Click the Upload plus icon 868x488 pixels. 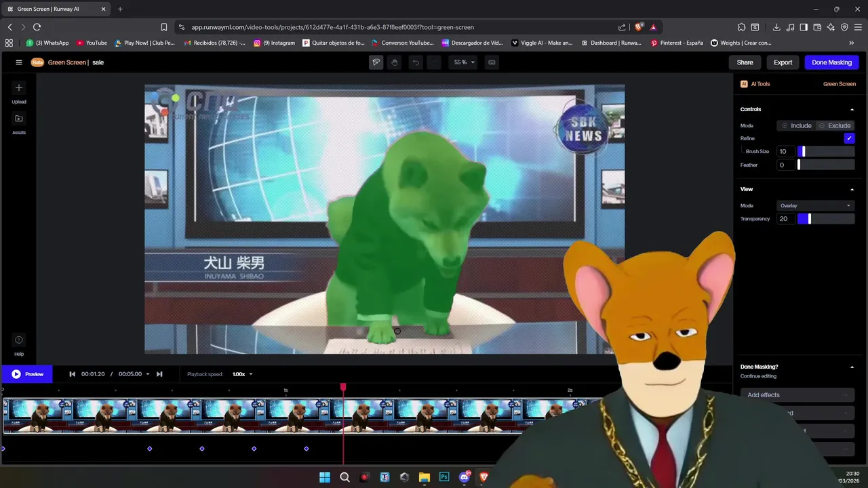[19, 87]
